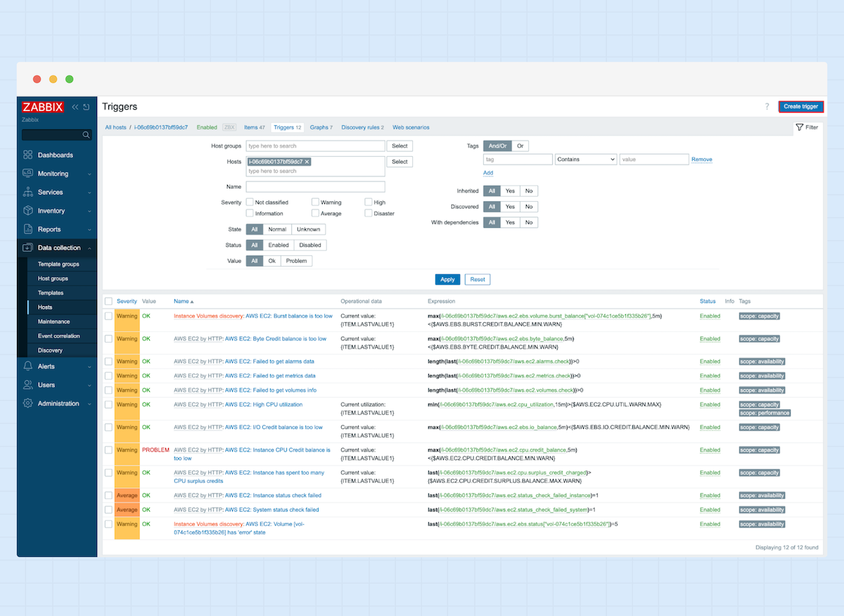844x616 pixels.
Task: Click the Reports chart icon
Action: pos(28,229)
